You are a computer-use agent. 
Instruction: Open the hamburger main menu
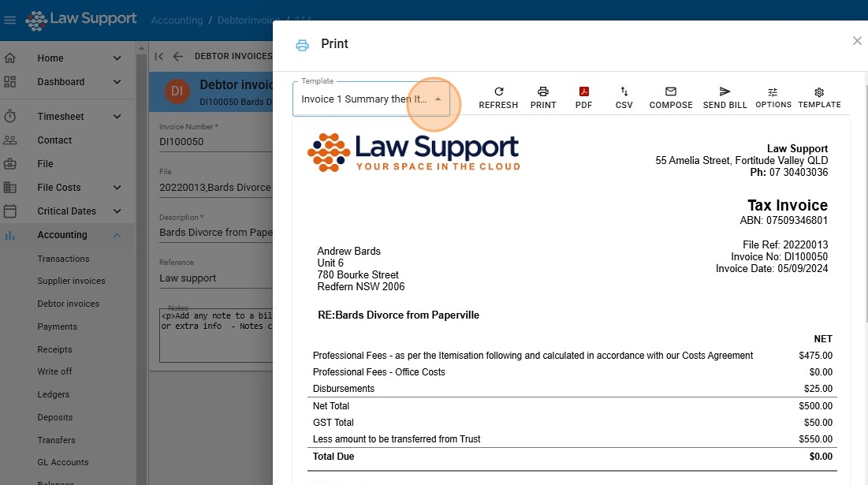point(9,21)
